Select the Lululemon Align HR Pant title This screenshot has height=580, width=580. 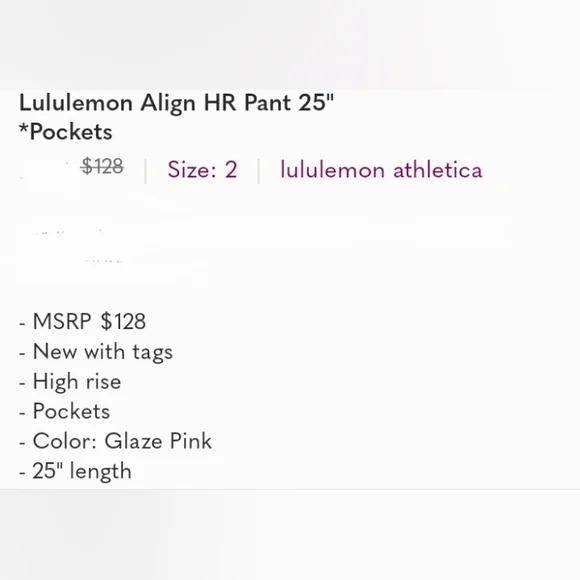pos(176,103)
